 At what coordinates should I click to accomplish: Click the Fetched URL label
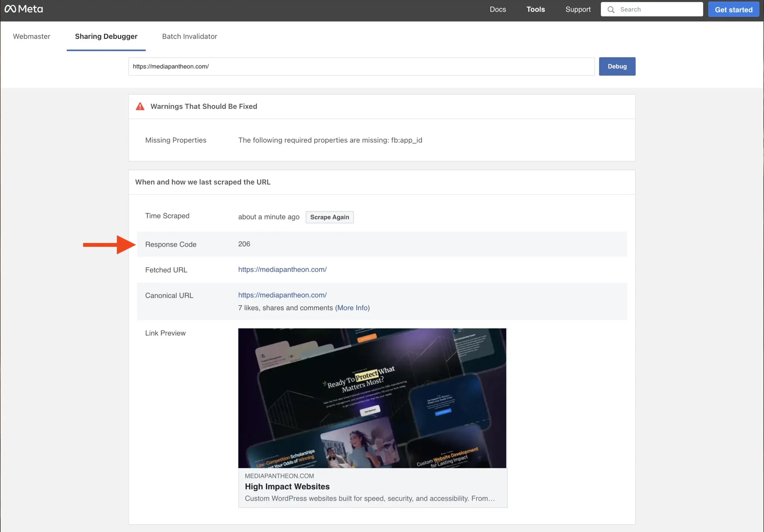[166, 270]
